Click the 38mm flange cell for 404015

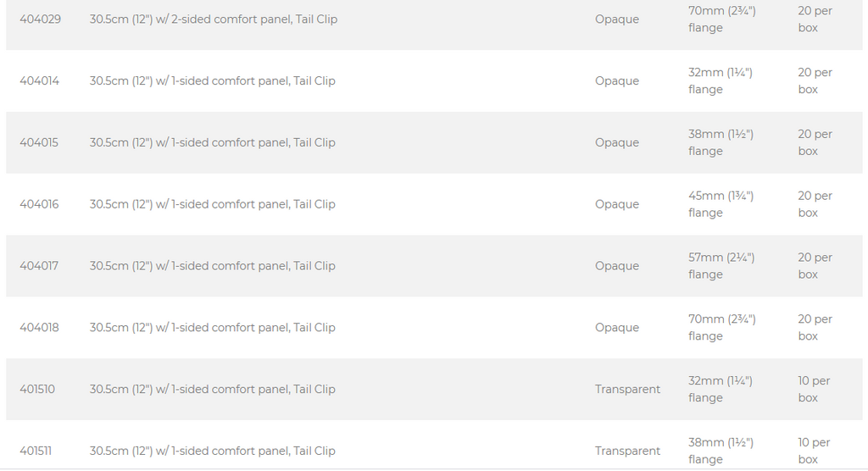click(721, 143)
